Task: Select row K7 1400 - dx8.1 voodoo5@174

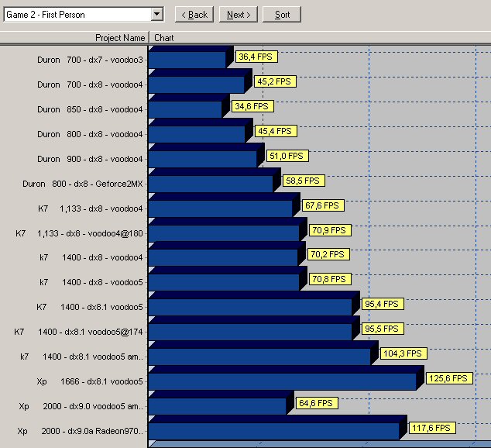Action: (78, 332)
